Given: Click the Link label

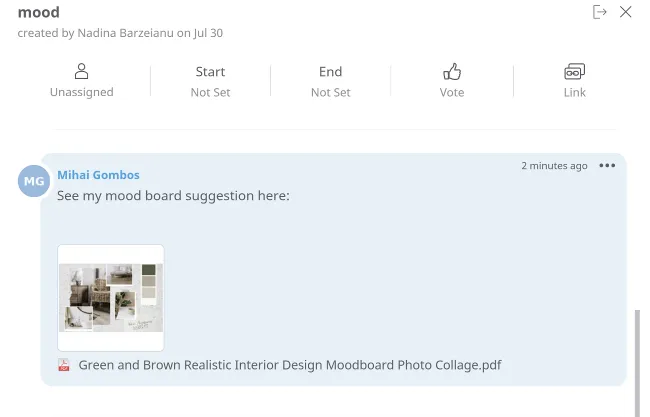Looking at the screenshot, I should [575, 92].
